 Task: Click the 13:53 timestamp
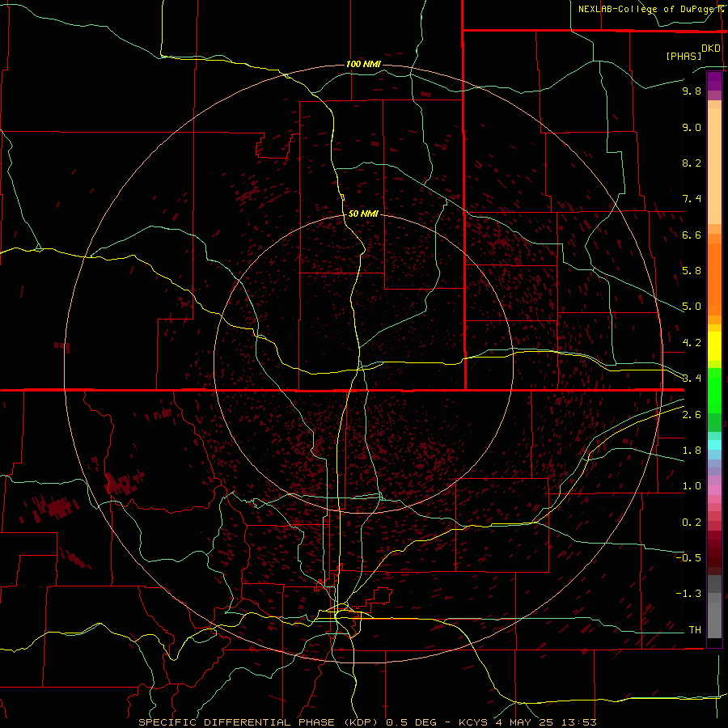[578, 722]
